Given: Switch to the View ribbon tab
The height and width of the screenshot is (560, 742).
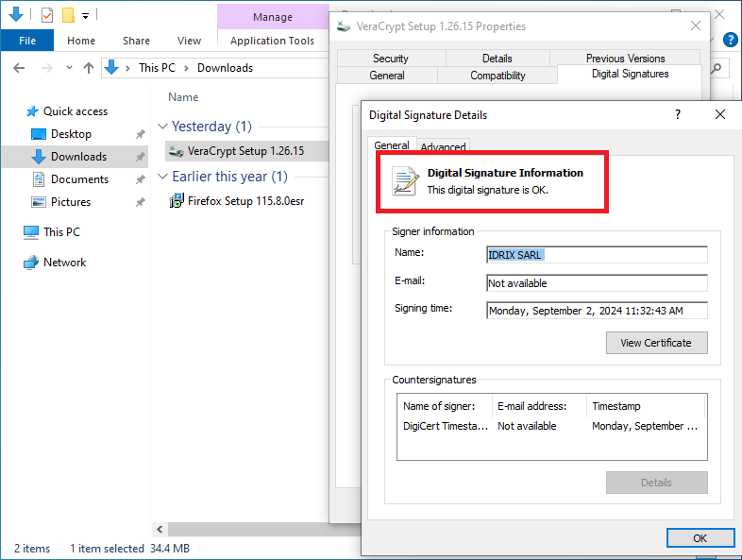Looking at the screenshot, I should point(189,41).
